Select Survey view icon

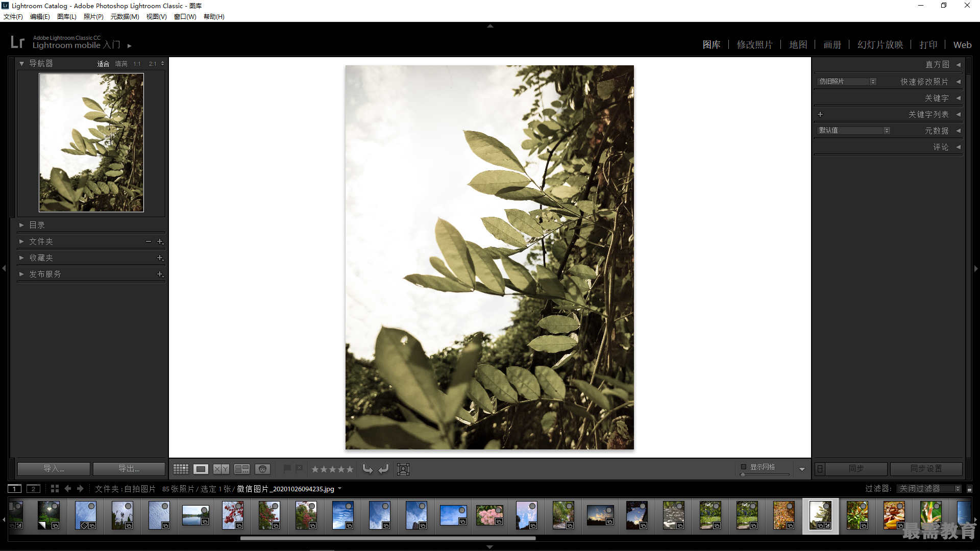coord(242,469)
